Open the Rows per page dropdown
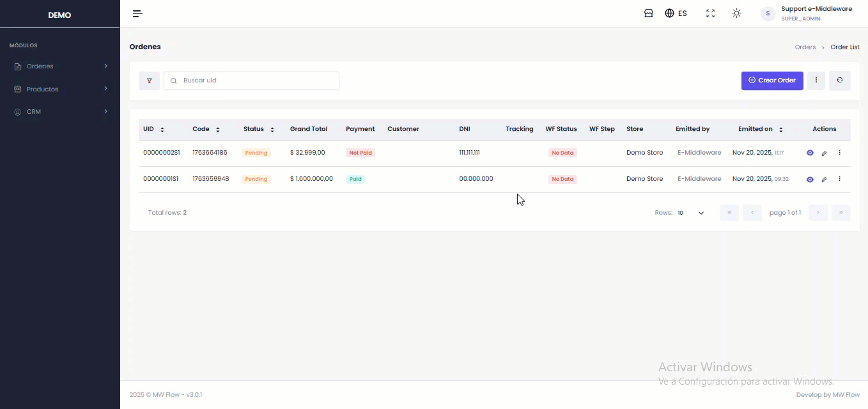This screenshot has height=409, width=868. tap(691, 213)
